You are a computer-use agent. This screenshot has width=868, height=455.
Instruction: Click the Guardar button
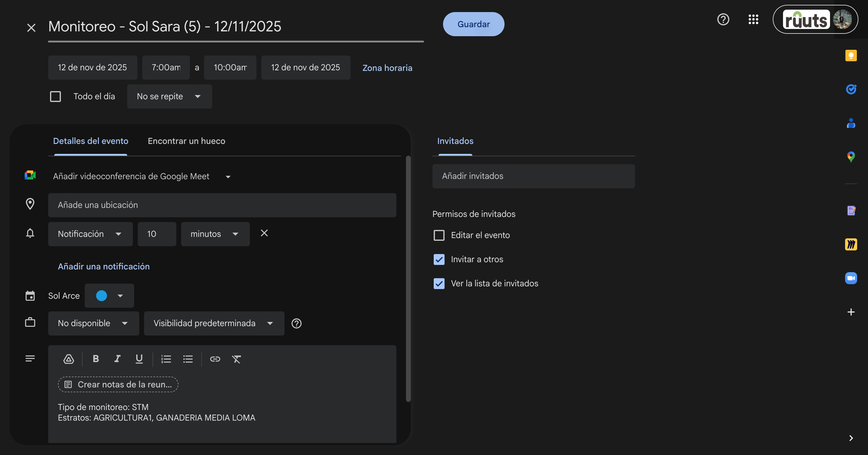pyautogui.click(x=473, y=24)
